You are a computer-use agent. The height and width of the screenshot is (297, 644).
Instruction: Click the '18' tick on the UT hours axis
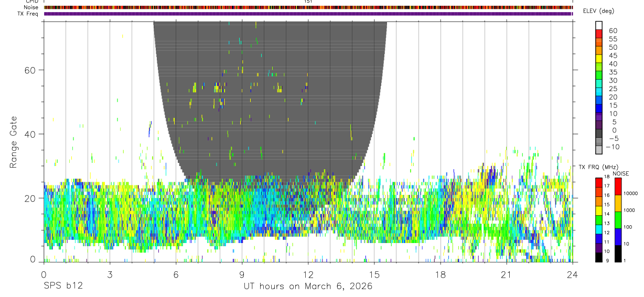pyautogui.click(x=440, y=274)
